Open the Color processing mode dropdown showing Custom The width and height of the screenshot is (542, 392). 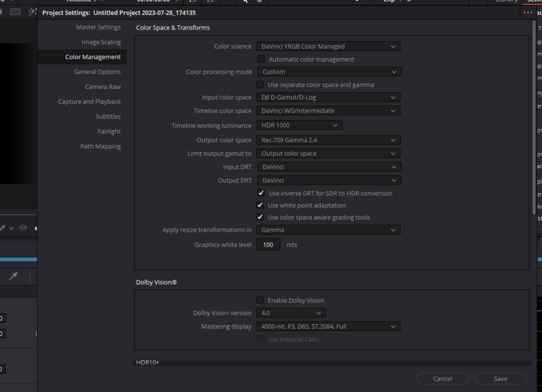coord(329,72)
